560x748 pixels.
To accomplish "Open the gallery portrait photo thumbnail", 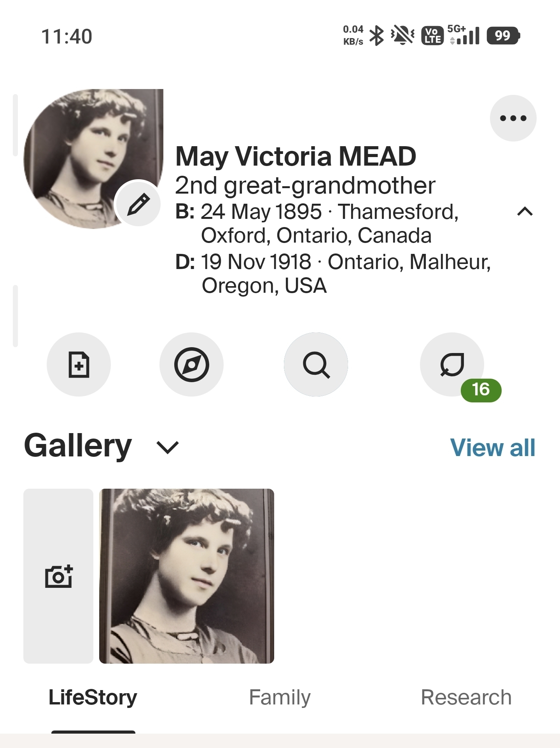I will (x=187, y=576).
